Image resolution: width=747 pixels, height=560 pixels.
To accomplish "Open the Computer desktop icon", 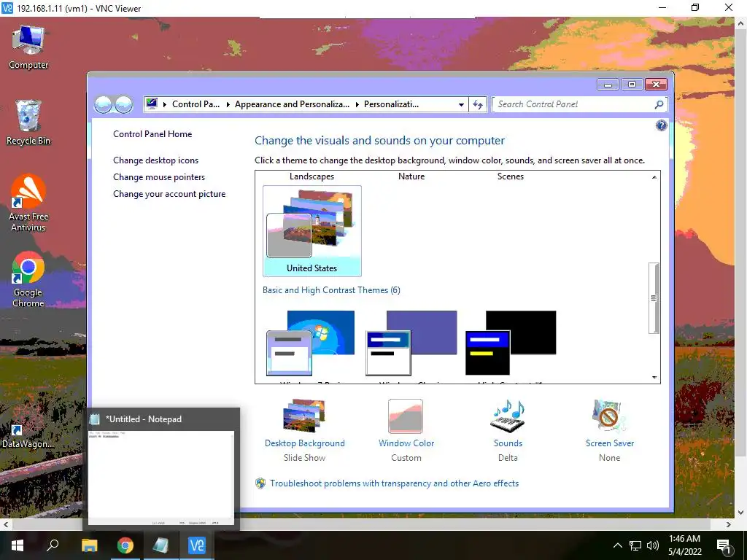I will point(28,47).
